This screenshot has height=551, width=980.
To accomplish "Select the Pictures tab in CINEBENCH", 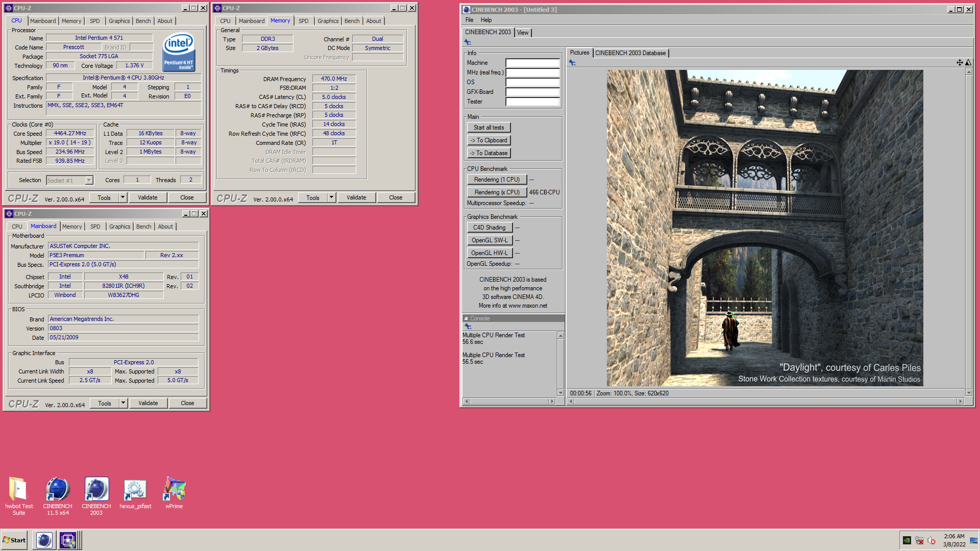I will pos(579,53).
